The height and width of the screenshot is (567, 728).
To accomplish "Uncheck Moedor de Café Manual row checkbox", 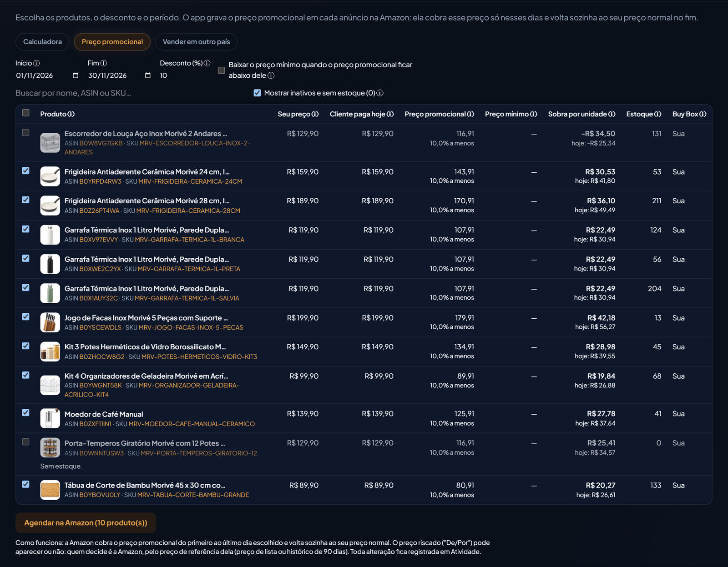I will pyautogui.click(x=26, y=413).
